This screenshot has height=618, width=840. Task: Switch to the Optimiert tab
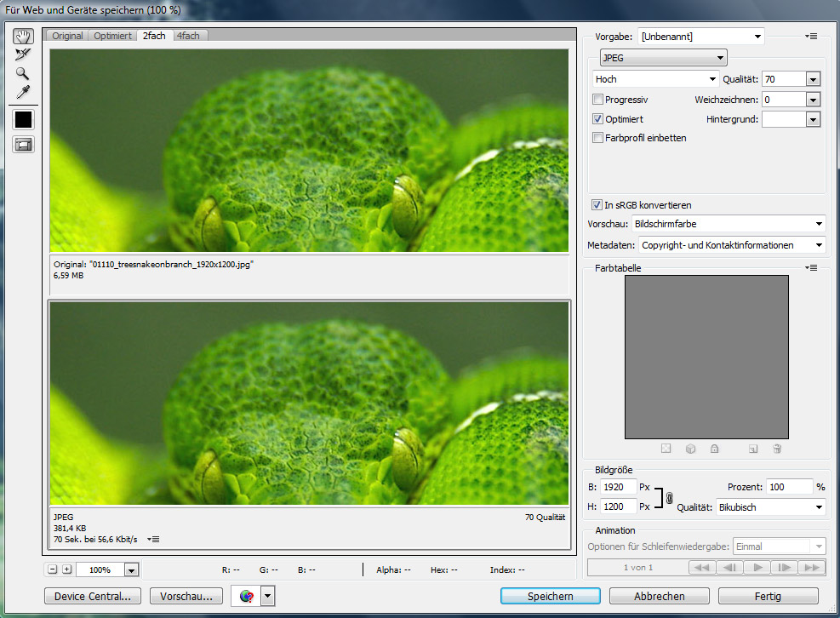[x=112, y=36]
